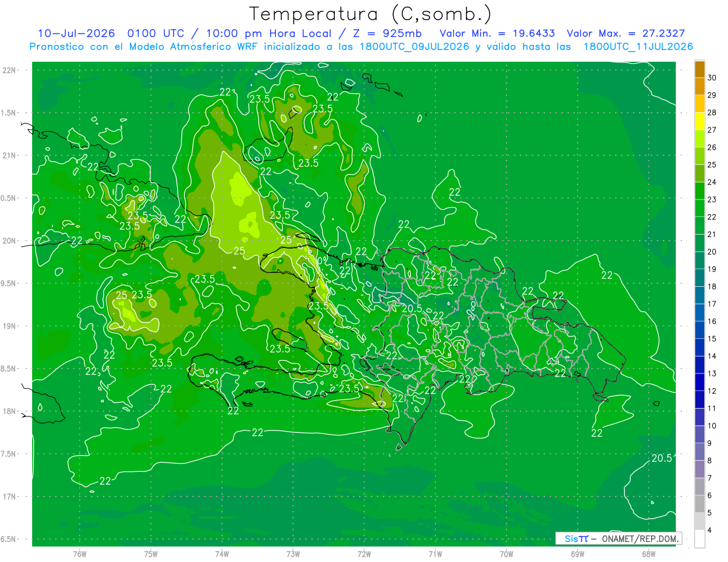Viewport: 728px width, 562px height.
Task: Click the colorbar label '20'
Action: tap(712, 252)
